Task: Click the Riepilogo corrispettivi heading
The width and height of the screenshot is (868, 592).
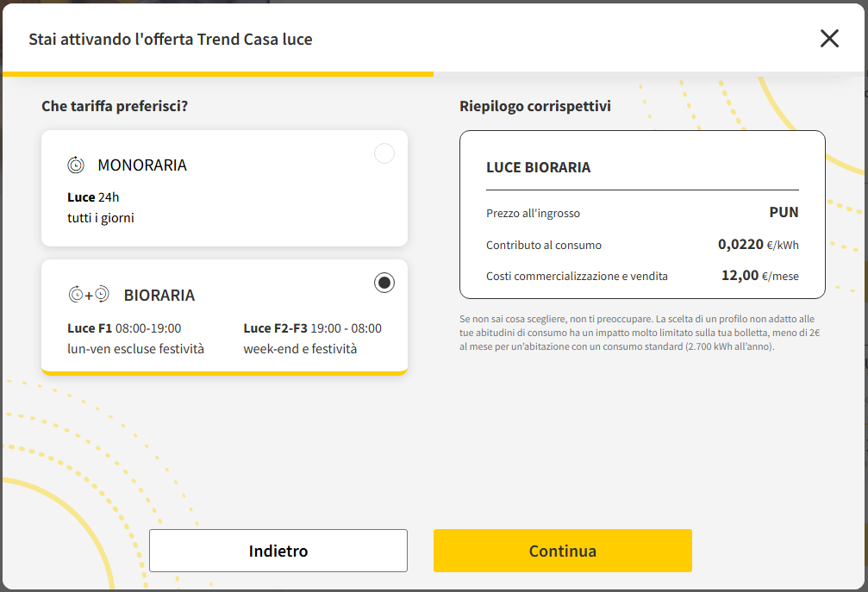Action: tap(535, 106)
